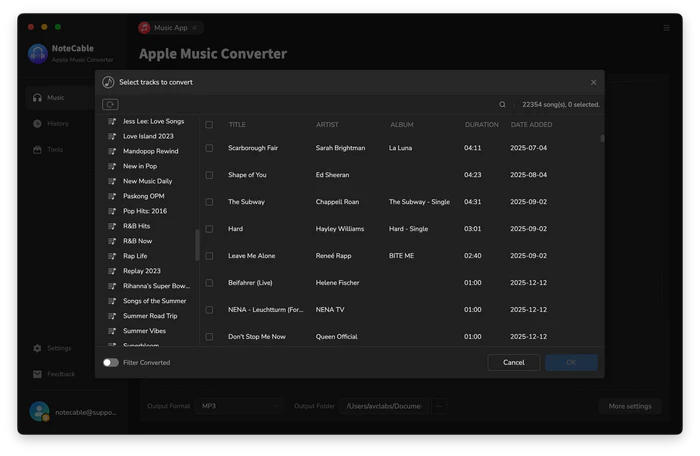Check the Beifahrer (Live) track checkbox
This screenshot has height=456, width=700.
(209, 283)
